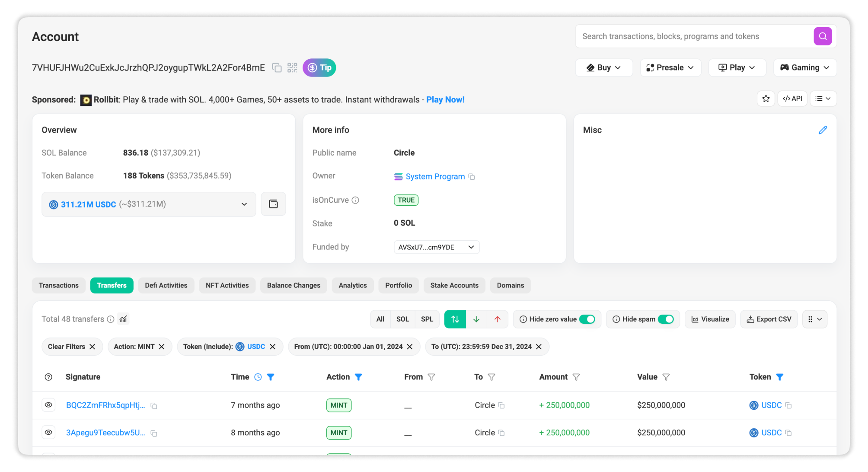This screenshot has height=472, width=868.
Task: Clear all active filters
Action: [72, 346]
